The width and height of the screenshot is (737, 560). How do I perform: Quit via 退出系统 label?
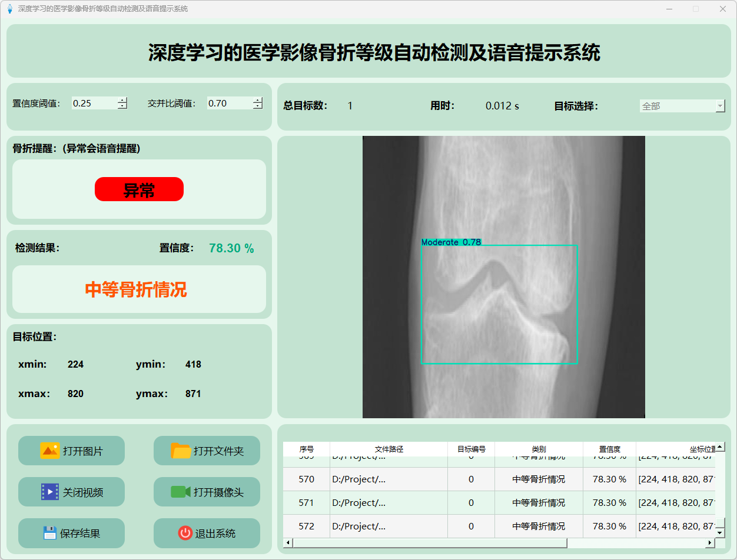[x=215, y=534]
